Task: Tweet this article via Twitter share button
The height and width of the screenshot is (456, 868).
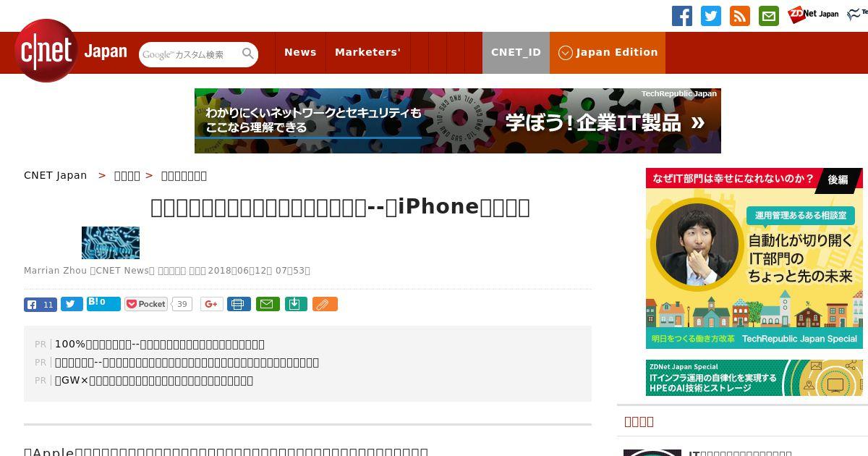Action: tap(72, 304)
